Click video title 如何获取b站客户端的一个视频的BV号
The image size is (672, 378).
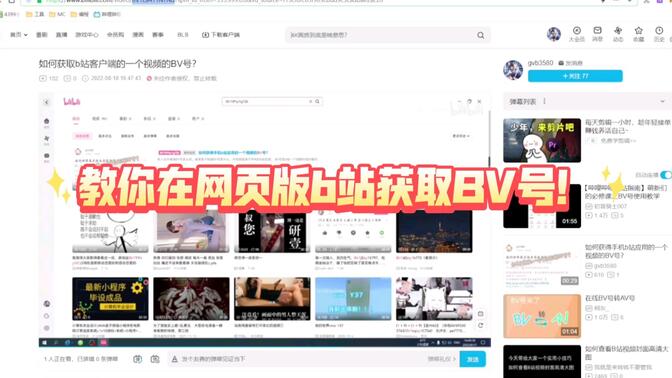(117, 64)
